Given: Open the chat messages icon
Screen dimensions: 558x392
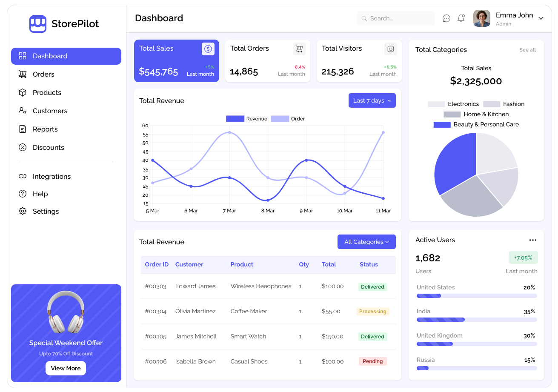Looking at the screenshot, I should point(446,18).
